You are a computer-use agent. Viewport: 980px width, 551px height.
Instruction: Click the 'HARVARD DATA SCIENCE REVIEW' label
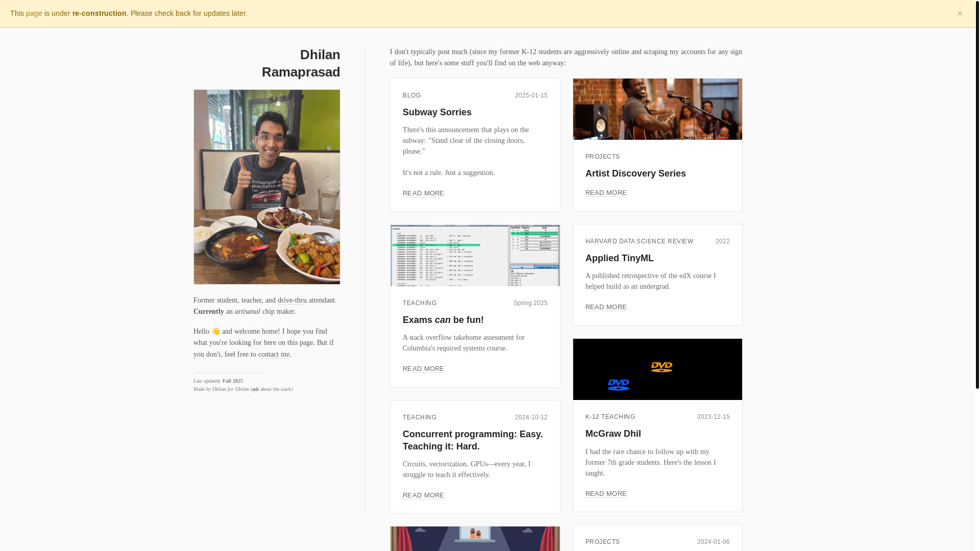[x=639, y=241]
